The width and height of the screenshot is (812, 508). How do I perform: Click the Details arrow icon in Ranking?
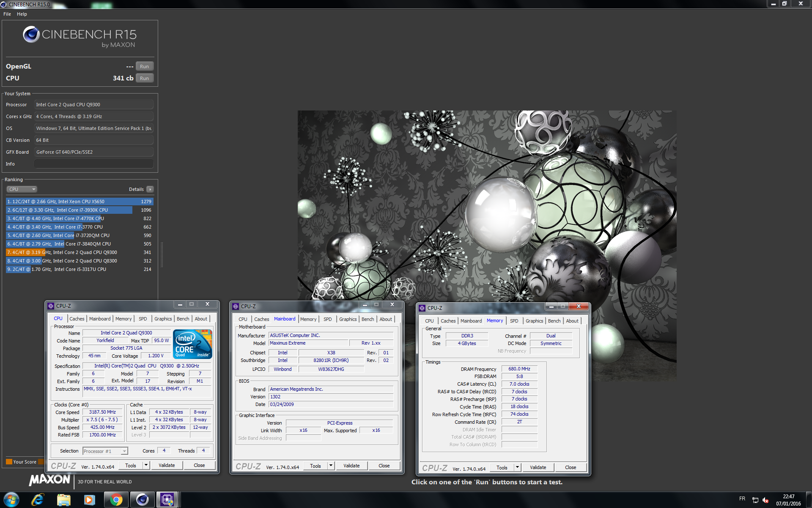tap(150, 189)
